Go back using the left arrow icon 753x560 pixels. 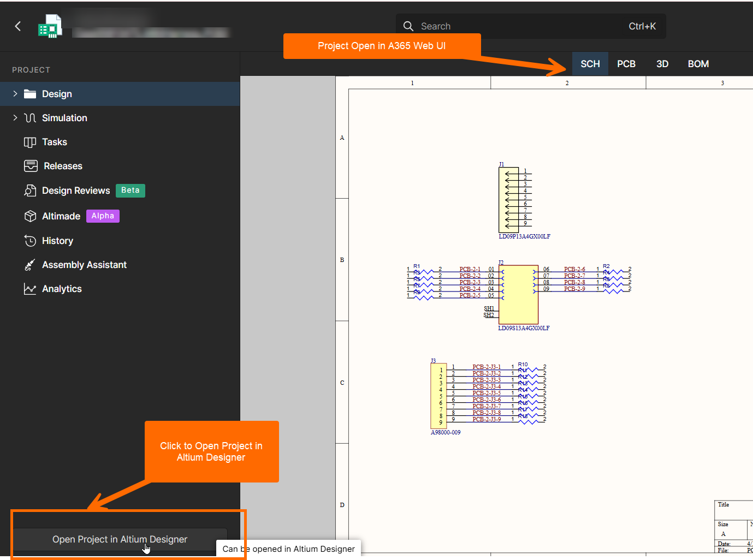tap(18, 26)
